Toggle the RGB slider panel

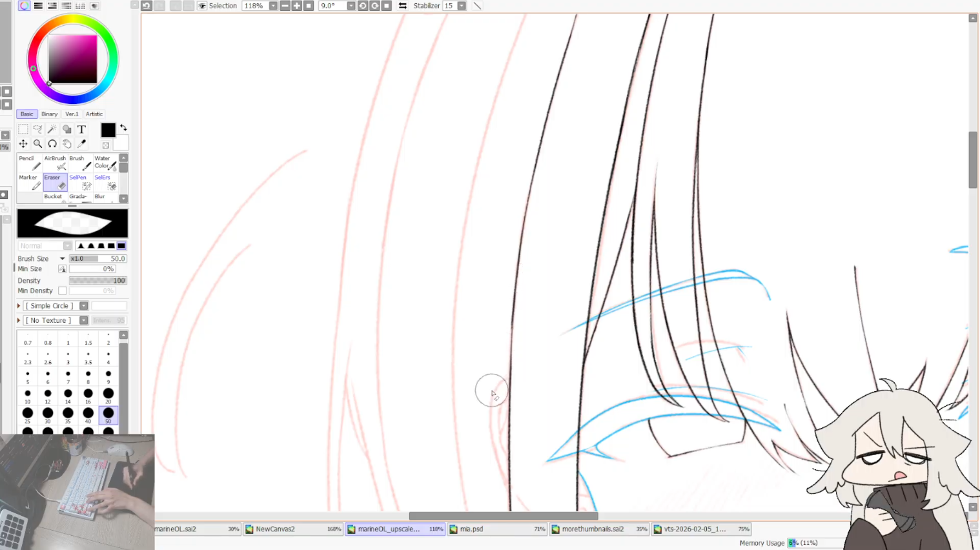38,6
